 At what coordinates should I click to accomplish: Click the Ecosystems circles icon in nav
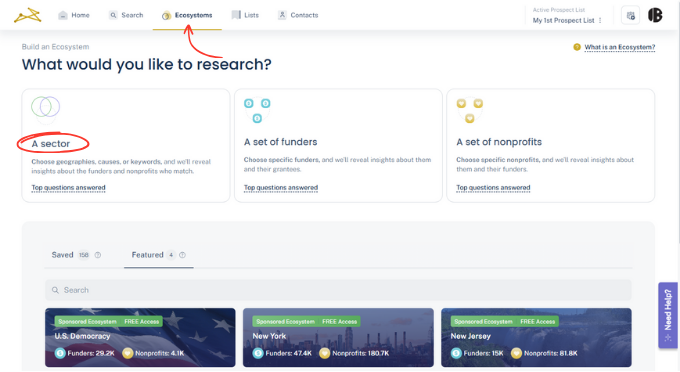166,16
